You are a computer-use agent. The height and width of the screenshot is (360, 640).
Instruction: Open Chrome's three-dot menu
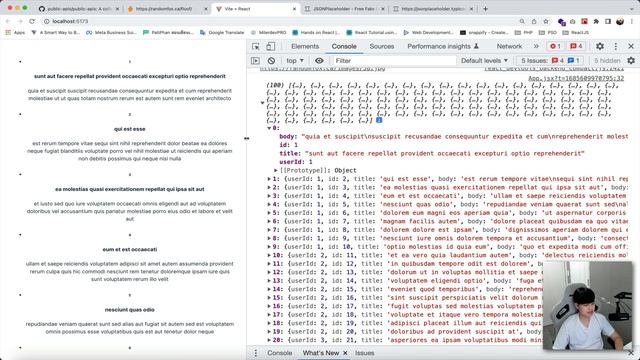pos(632,21)
